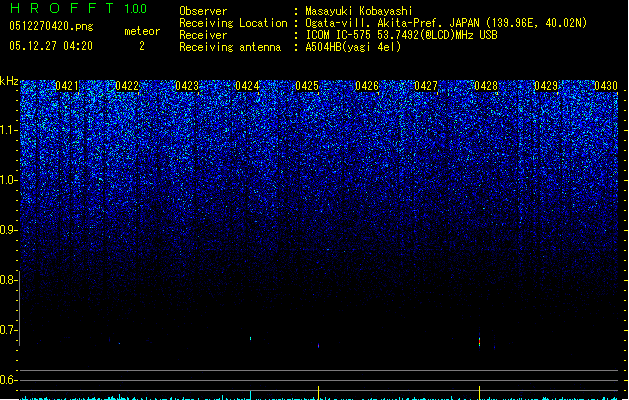Click the 0427 time marker
The width and height of the screenshot is (629, 400).
click(426, 86)
